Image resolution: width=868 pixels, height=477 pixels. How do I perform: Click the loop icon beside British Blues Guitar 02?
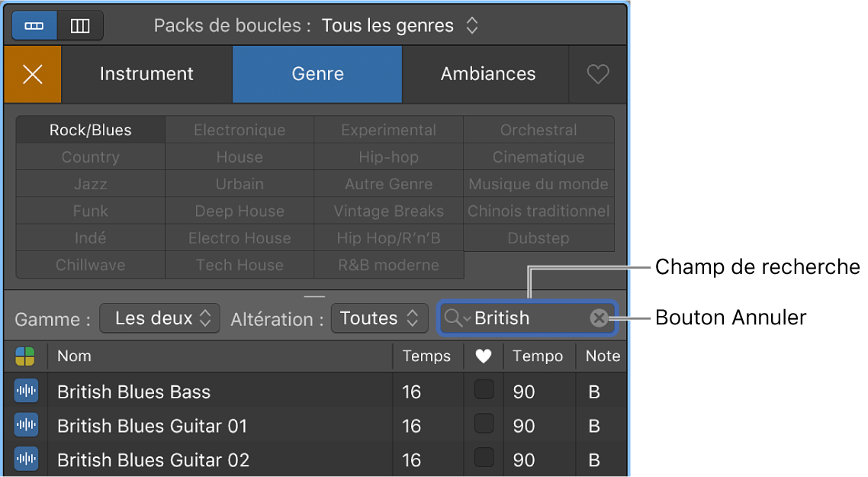pyautogui.click(x=25, y=460)
